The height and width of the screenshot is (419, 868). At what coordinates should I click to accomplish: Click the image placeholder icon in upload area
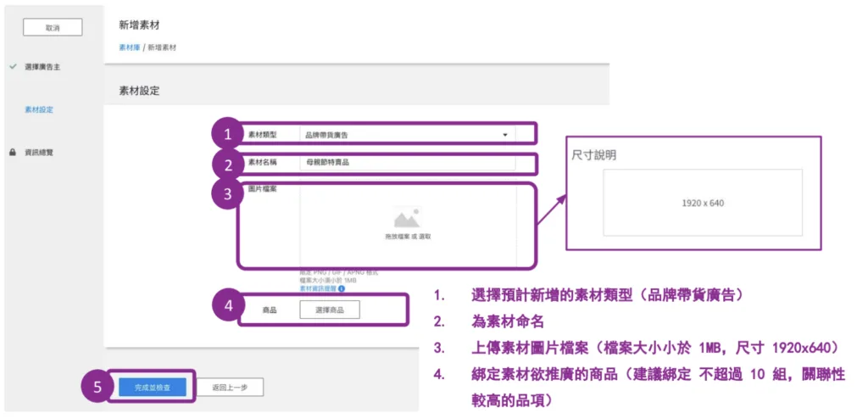click(407, 218)
